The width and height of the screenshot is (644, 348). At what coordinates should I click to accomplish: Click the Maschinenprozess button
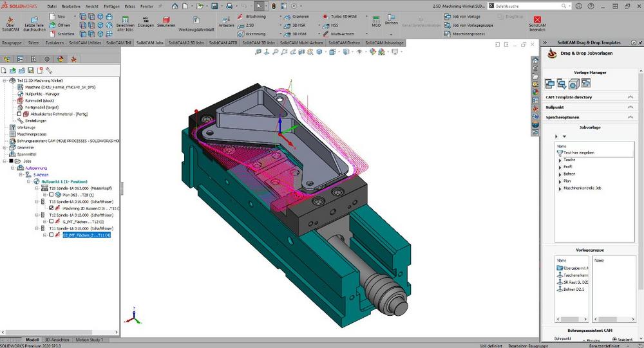click(467, 33)
